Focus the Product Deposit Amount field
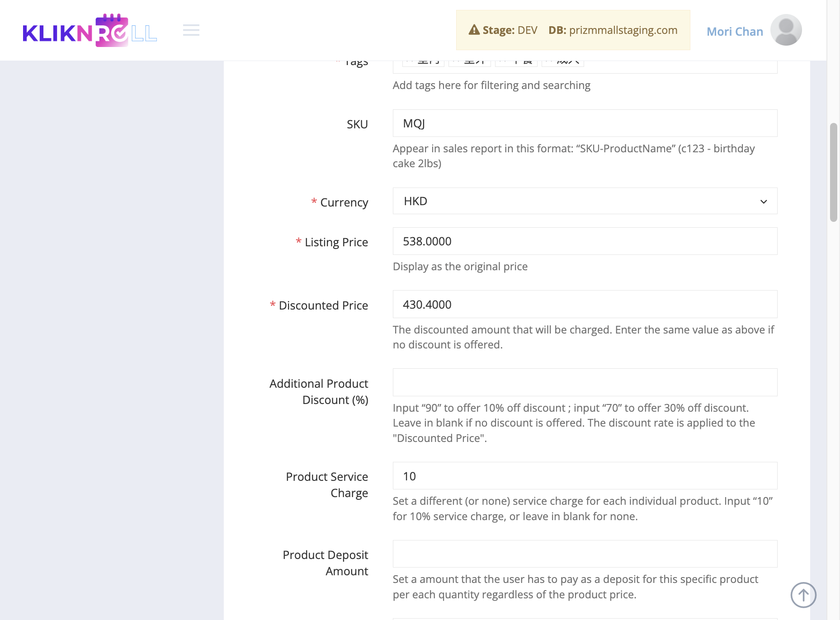The width and height of the screenshot is (840, 620). point(585,554)
